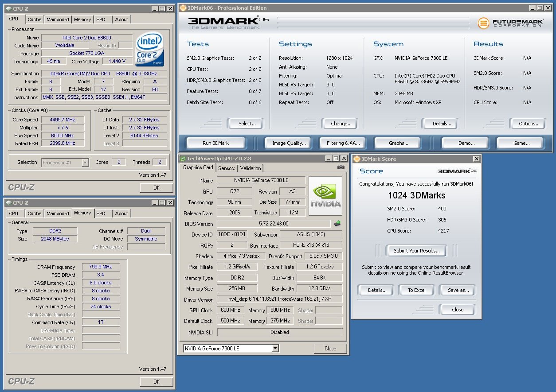556x392 pixels.
Task: Click the 1024 3DMarks score text
Action: tap(417, 195)
